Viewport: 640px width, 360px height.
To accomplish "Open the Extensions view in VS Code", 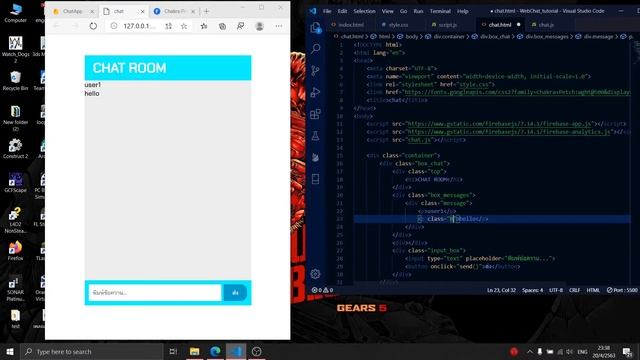I will point(316,114).
